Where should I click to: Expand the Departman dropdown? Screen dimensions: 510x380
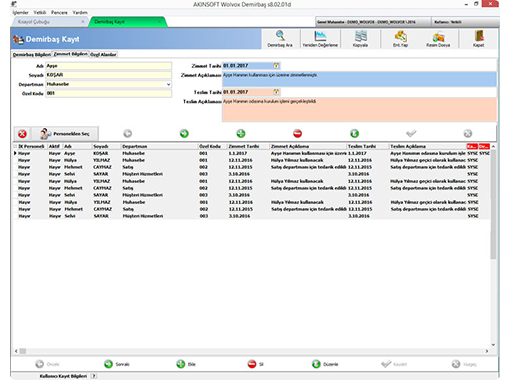pos(168,84)
